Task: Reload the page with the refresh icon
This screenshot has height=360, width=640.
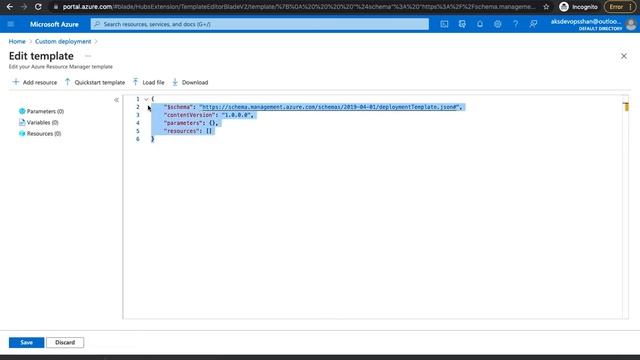Action: pyautogui.click(x=38, y=7)
